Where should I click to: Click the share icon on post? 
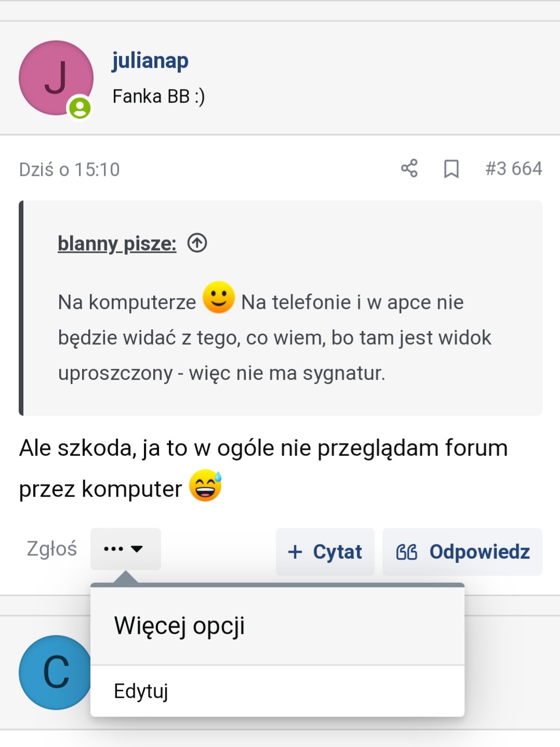[409, 168]
